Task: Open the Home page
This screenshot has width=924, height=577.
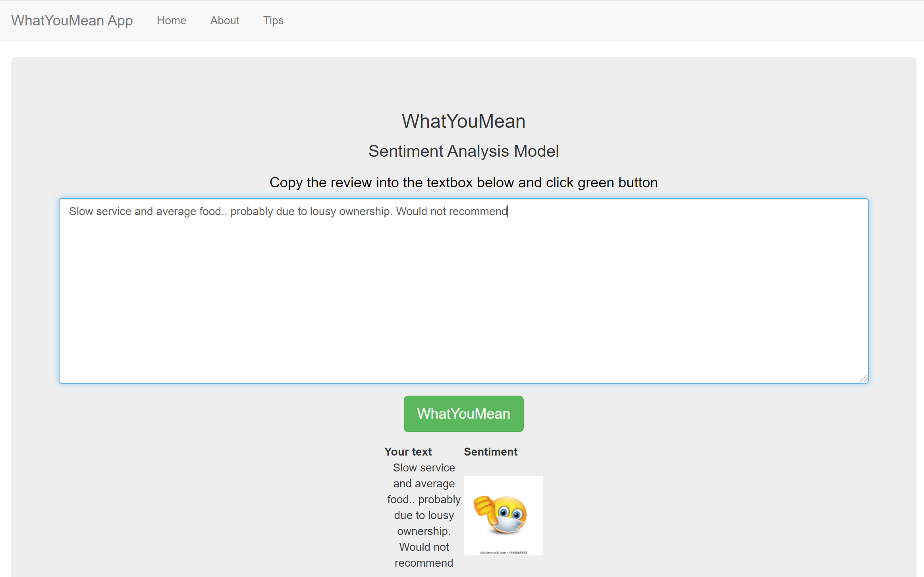Action: (x=171, y=20)
